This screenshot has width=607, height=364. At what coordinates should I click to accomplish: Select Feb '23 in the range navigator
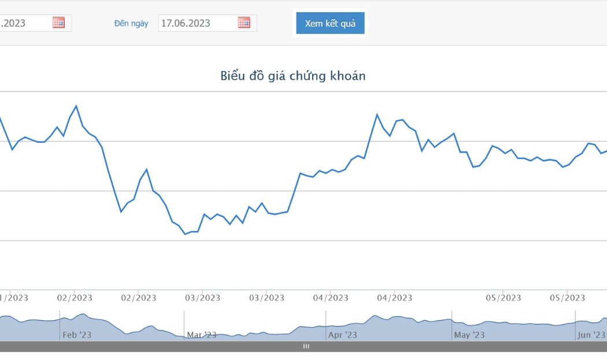click(x=77, y=335)
